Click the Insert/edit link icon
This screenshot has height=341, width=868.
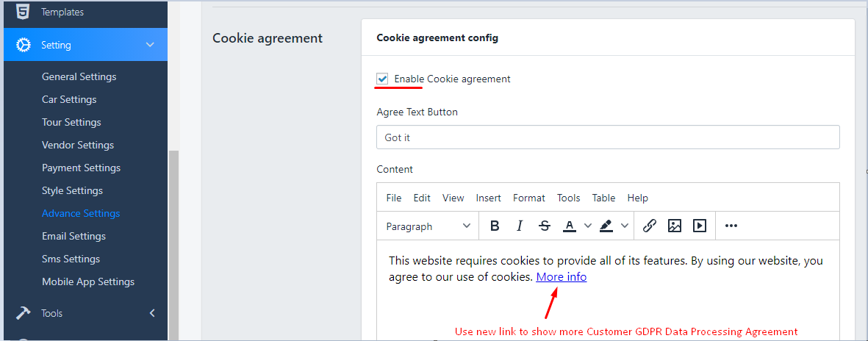click(x=650, y=226)
